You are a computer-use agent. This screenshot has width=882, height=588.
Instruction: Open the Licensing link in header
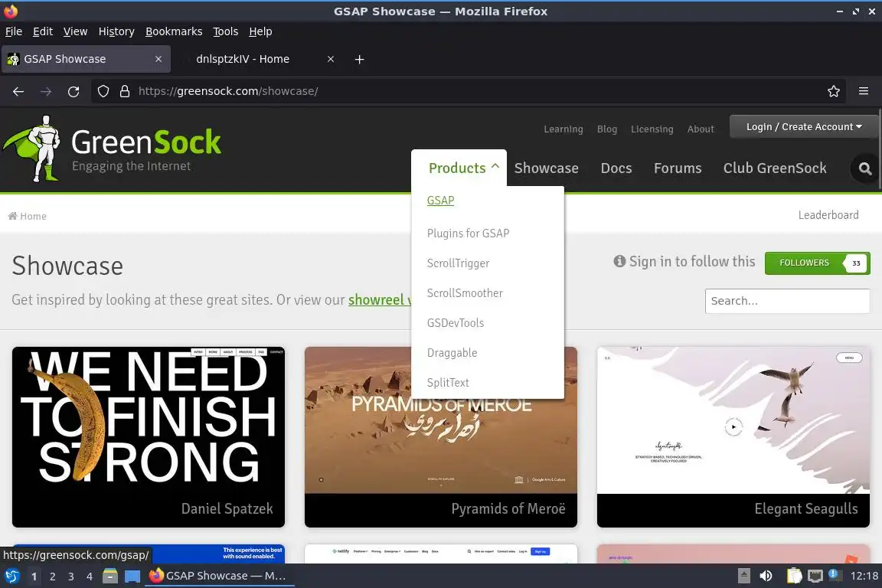pos(652,129)
